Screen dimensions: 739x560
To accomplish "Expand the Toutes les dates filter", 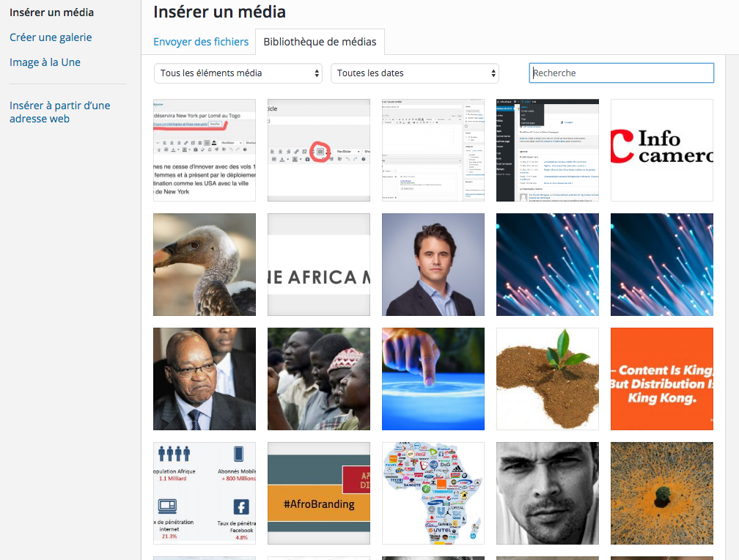I will point(415,73).
